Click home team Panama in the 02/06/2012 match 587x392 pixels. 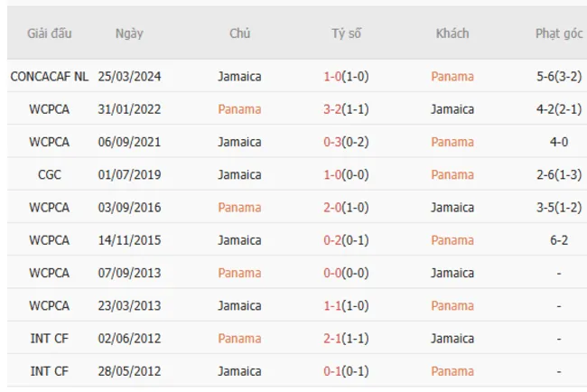(x=239, y=339)
